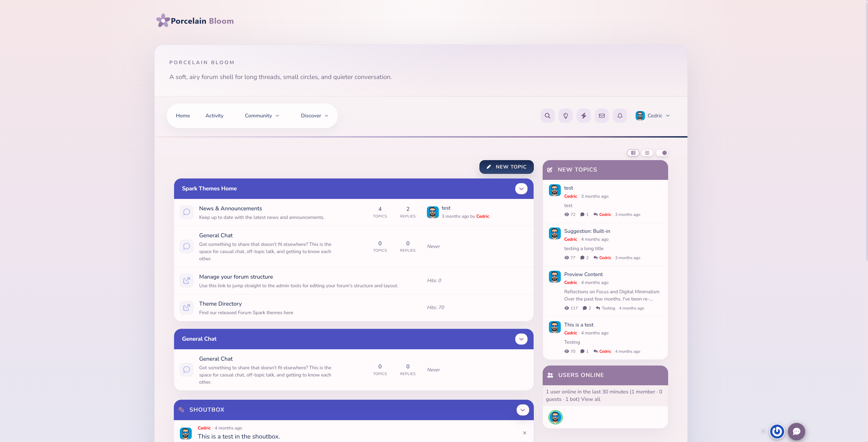Go to the Home nav item
Image resolution: width=868 pixels, height=442 pixels.
click(183, 115)
